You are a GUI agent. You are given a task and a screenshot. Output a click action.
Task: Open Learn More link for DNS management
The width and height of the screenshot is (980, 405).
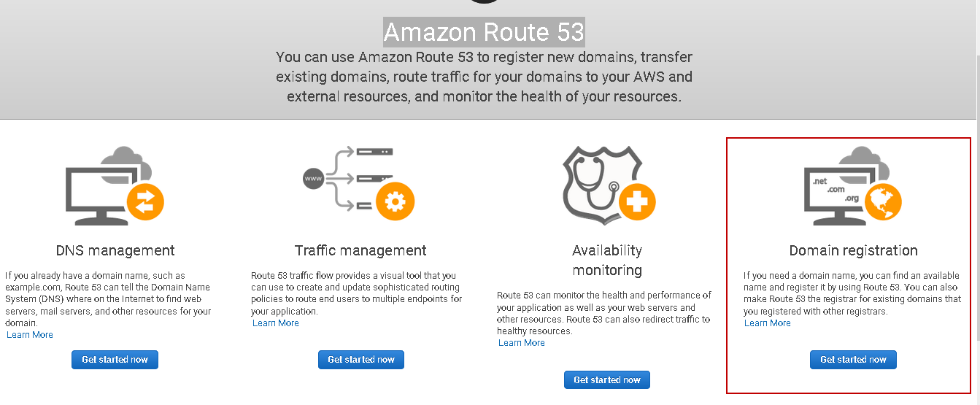tap(30, 335)
